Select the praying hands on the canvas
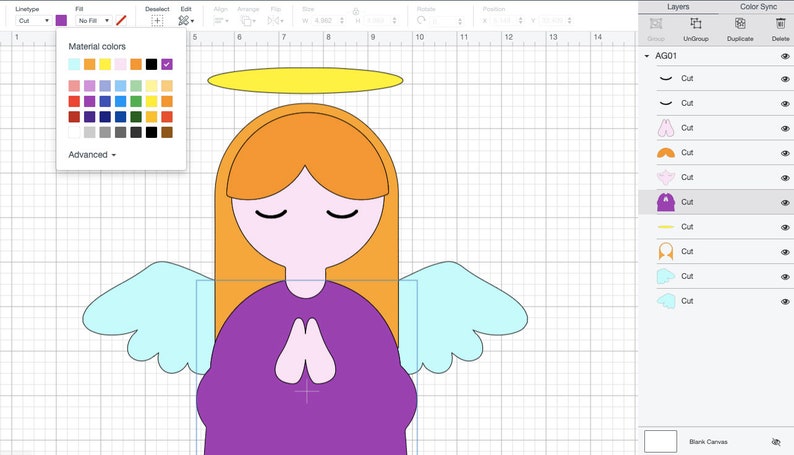 [306, 351]
